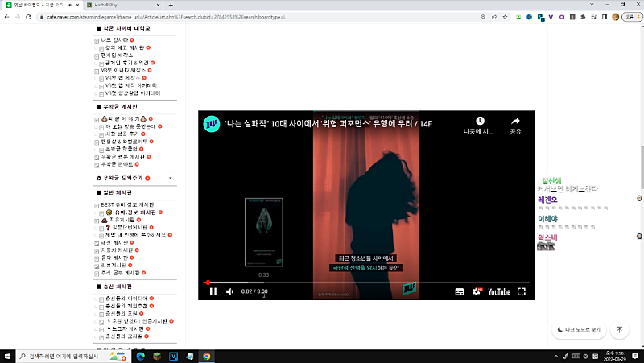Viewport: 644px width, 363px height.
Task: Open the Chrome profile avatar
Action: click(x=615, y=17)
